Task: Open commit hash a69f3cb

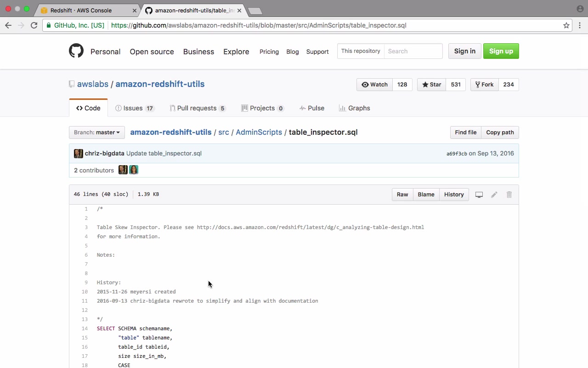Action: tap(457, 154)
